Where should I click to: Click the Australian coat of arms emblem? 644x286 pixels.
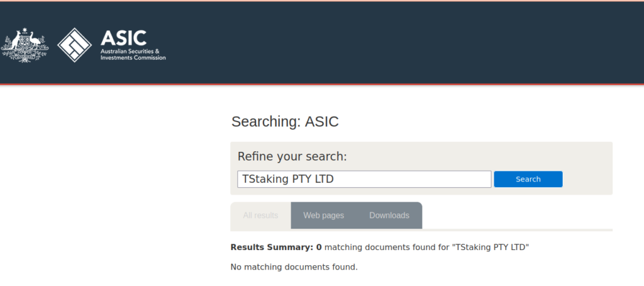25,45
